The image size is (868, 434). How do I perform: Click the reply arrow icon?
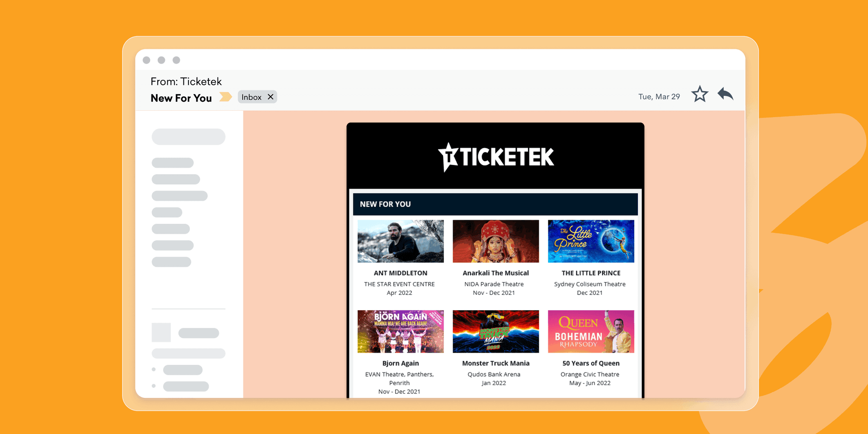725,94
